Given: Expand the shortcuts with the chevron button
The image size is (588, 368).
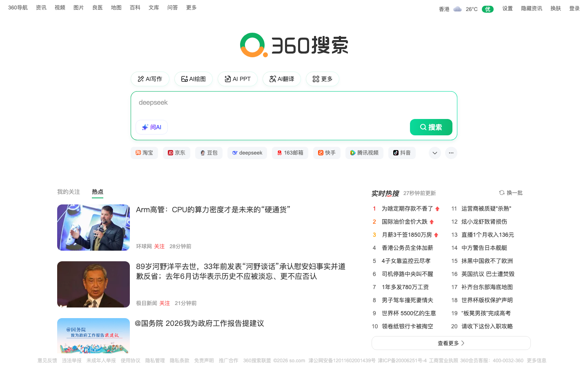Looking at the screenshot, I should [x=435, y=153].
